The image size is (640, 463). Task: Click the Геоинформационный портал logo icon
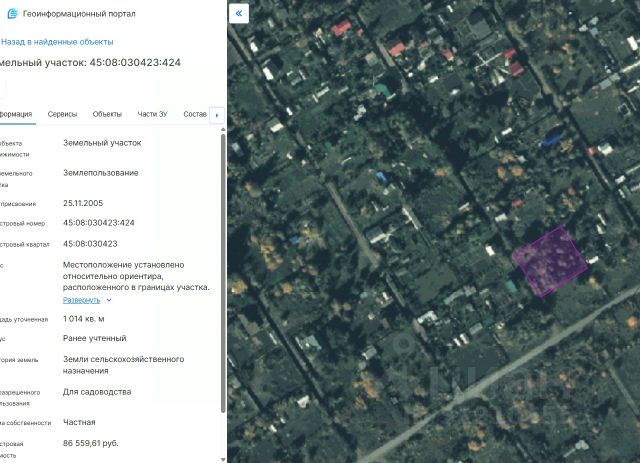click(13, 13)
